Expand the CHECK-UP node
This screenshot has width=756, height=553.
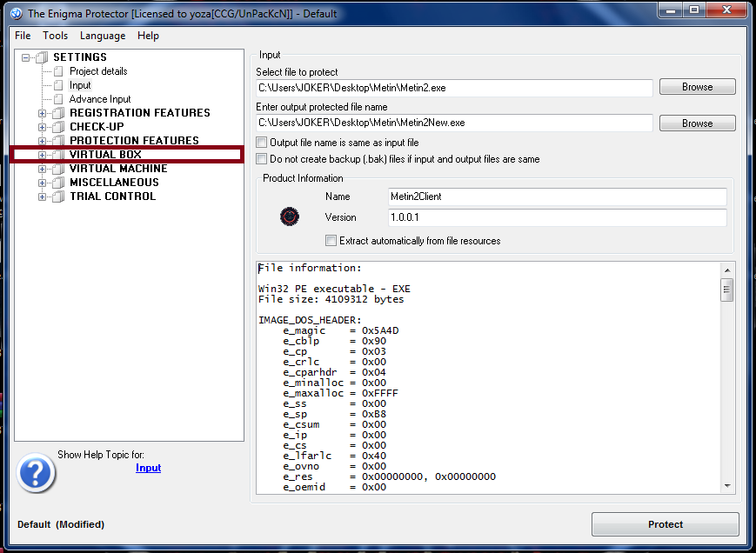[x=43, y=128]
